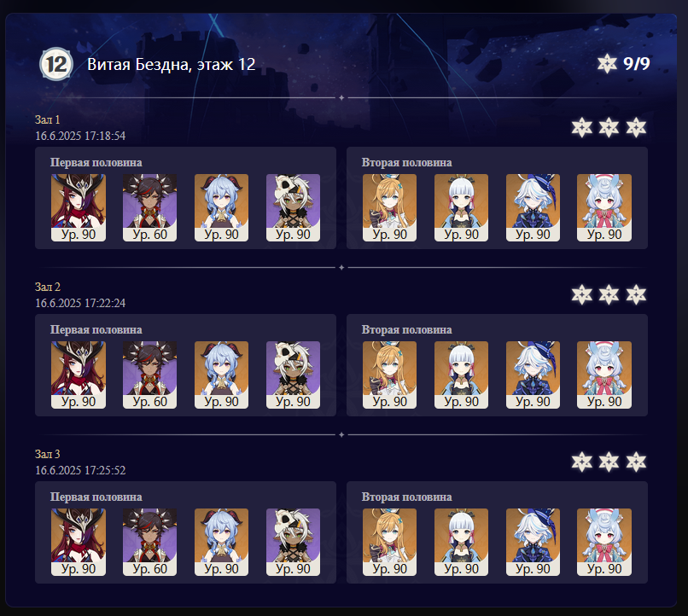Click the Витая Бездна, этаж 12 title
The image size is (688, 616).
point(171,65)
